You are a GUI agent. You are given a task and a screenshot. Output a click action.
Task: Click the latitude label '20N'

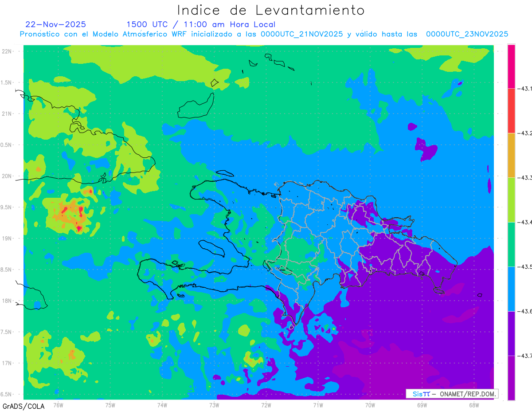[7, 176]
